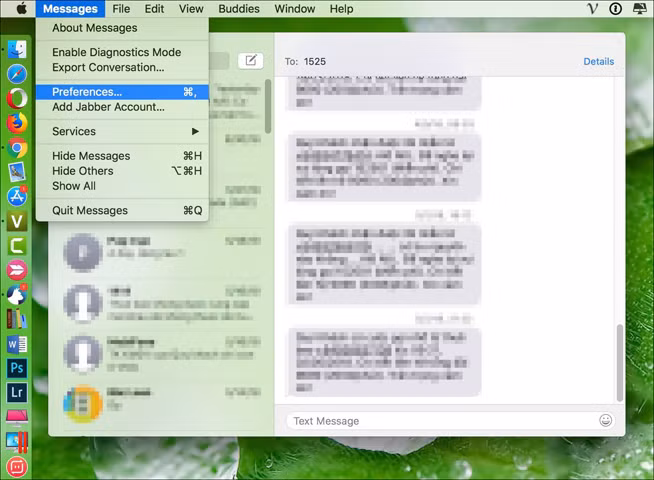Launch Parallels Desktop from the Dock
The width and height of the screenshot is (654, 480).
pyautogui.click(x=17, y=442)
